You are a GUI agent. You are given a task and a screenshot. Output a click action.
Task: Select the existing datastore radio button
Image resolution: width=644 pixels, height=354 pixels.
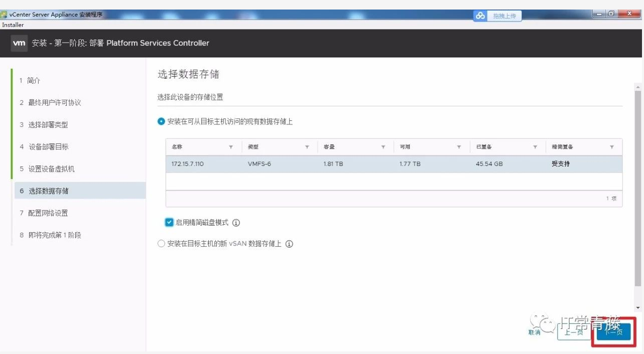pyautogui.click(x=161, y=120)
